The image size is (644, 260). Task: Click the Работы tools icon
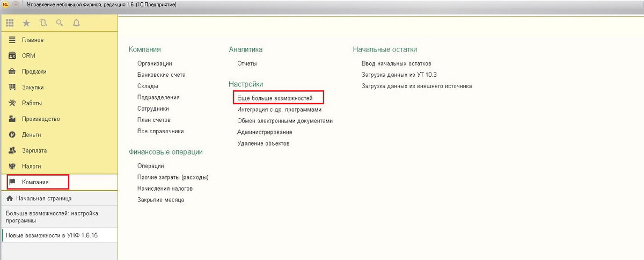(x=12, y=103)
